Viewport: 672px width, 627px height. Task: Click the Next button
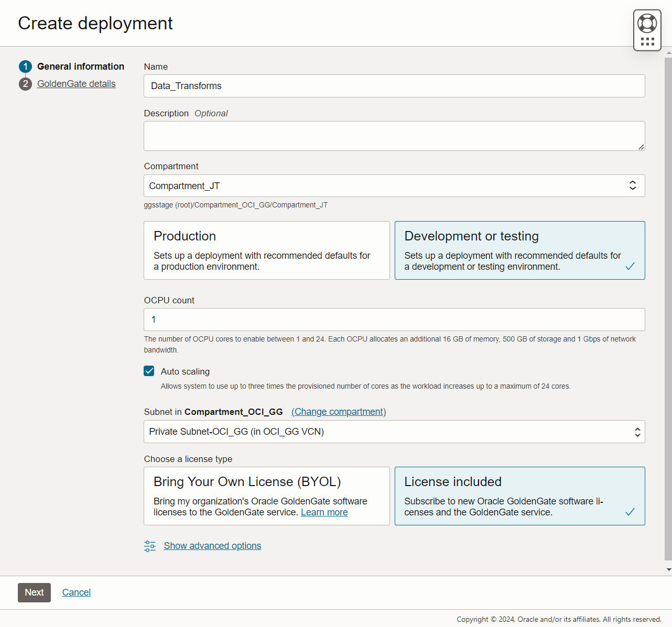click(x=34, y=592)
